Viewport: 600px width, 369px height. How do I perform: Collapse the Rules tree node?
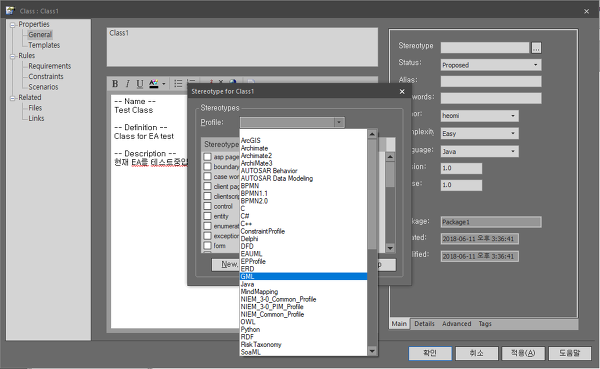click(x=13, y=56)
